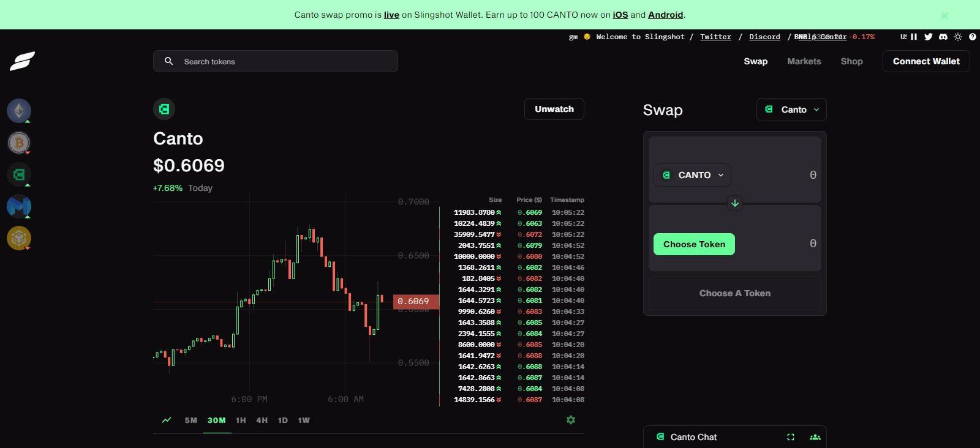Open the CANTO token dropdown
The width and height of the screenshot is (980, 448).
692,175
